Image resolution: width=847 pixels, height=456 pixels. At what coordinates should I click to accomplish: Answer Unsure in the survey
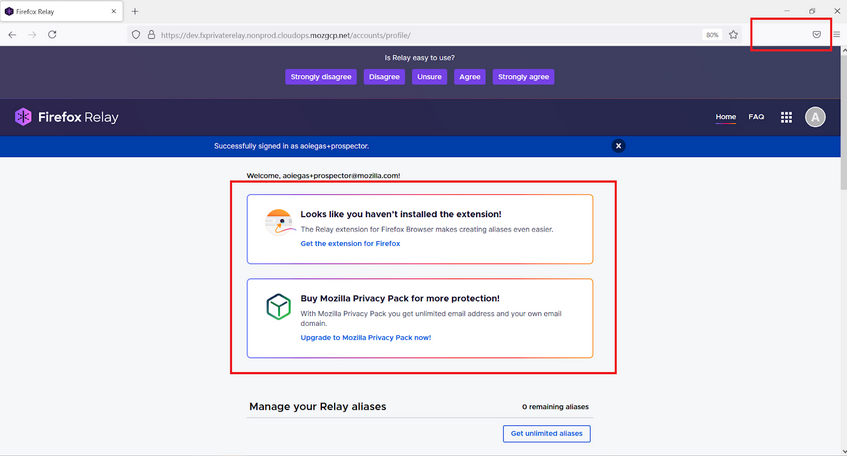pyautogui.click(x=429, y=77)
